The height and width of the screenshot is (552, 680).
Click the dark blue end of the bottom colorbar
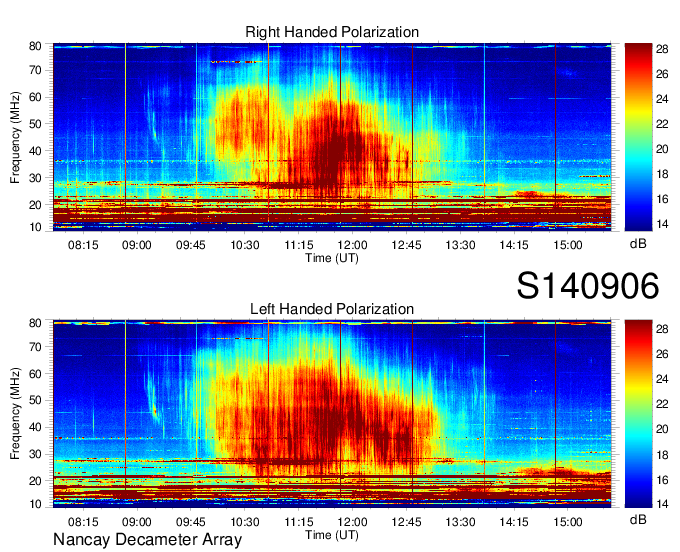pos(638,501)
